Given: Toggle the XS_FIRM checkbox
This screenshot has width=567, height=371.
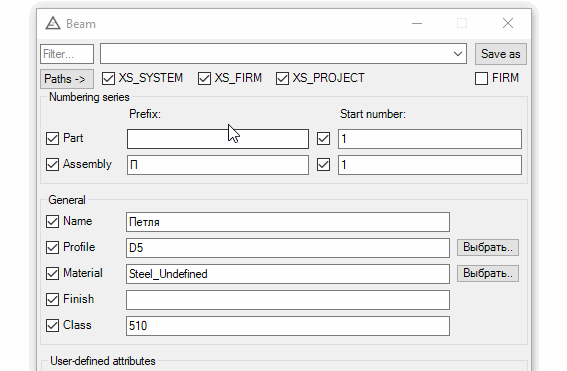Looking at the screenshot, I should [x=204, y=78].
